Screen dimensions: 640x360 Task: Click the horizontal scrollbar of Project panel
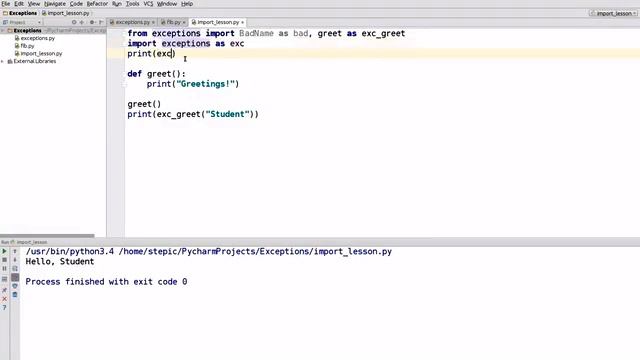pos(47,236)
